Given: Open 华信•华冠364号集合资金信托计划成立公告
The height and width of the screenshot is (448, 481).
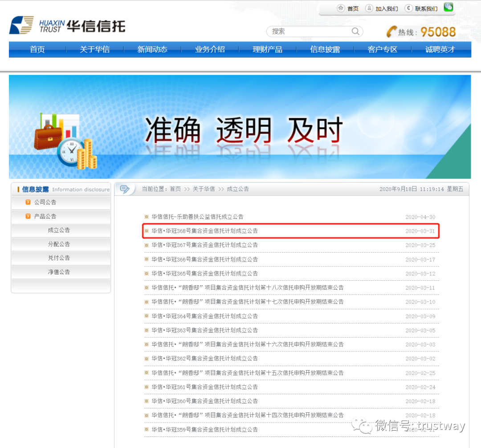Looking at the screenshot, I should (x=204, y=316).
